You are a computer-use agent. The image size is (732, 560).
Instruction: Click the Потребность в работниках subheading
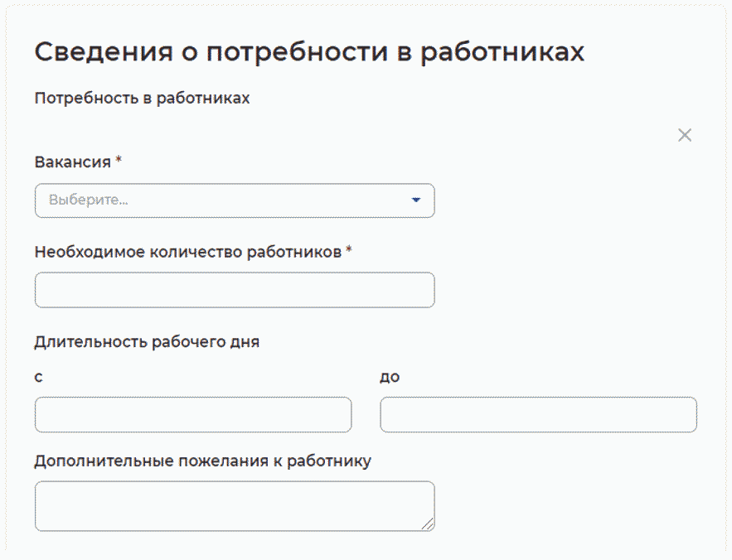coord(142,99)
